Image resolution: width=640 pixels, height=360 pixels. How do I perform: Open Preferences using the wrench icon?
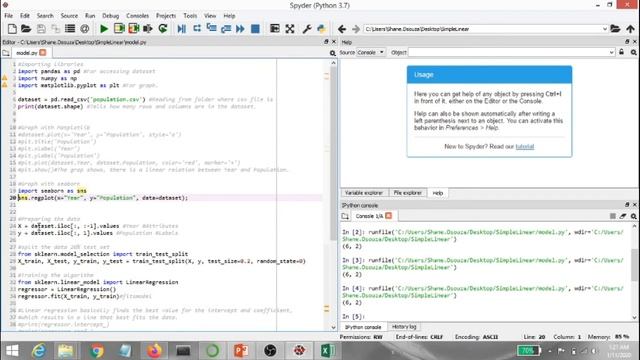click(x=307, y=29)
